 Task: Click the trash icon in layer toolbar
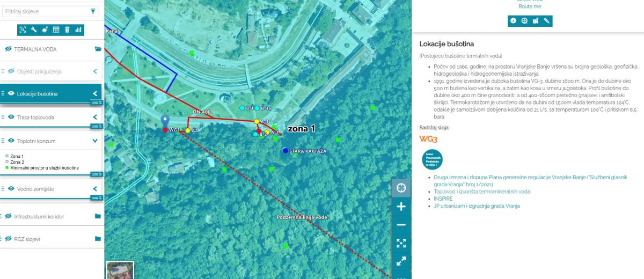[x=67, y=30]
